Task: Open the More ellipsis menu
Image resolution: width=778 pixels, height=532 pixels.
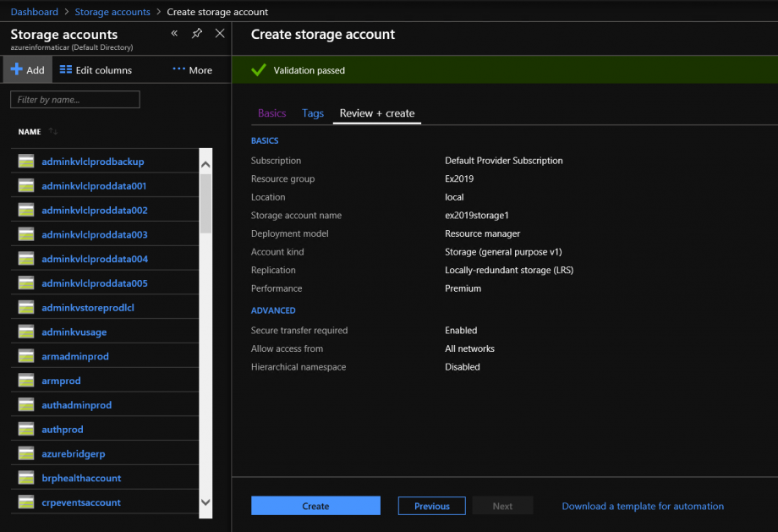Action: pos(192,70)
